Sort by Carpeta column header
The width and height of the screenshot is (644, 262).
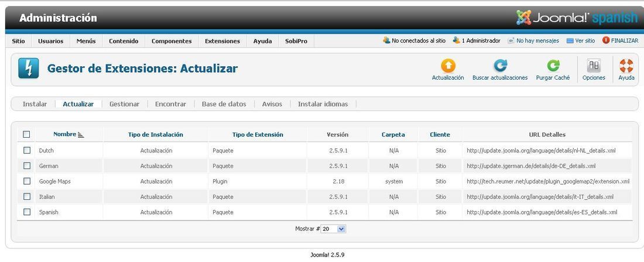[393, 134]
